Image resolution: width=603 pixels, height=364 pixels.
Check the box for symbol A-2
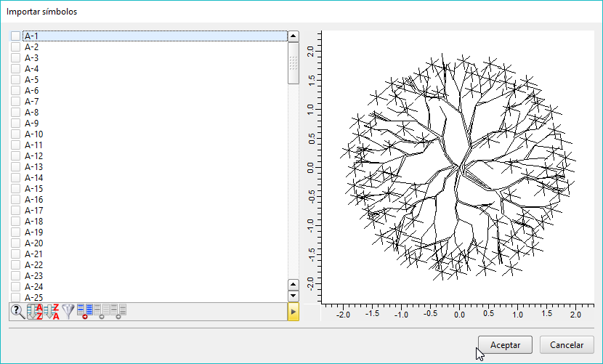15,47
